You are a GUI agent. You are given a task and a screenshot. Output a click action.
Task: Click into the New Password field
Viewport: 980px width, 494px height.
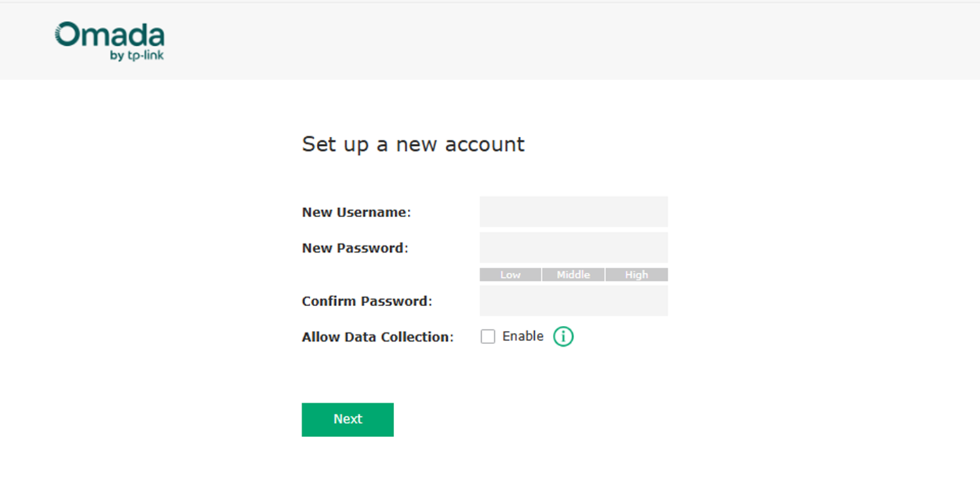(573, 248)
